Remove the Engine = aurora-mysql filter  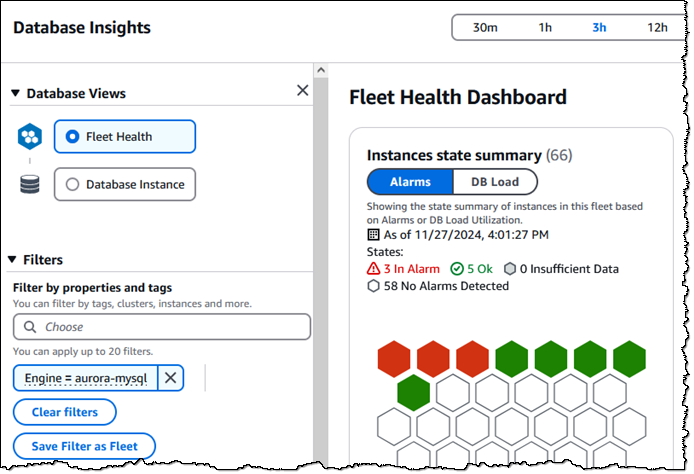pyautogui.click(x=170, y=378)
